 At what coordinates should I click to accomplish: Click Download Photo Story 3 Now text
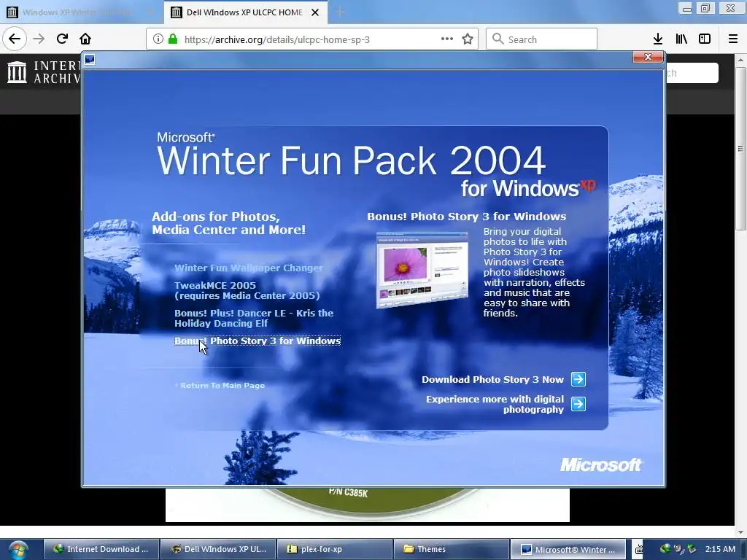[492, 379]
